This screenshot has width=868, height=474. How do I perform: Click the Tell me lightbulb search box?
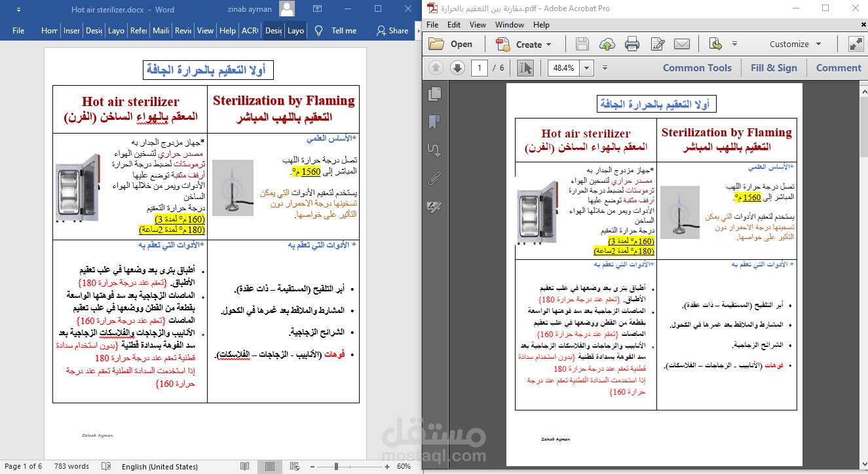335,31
